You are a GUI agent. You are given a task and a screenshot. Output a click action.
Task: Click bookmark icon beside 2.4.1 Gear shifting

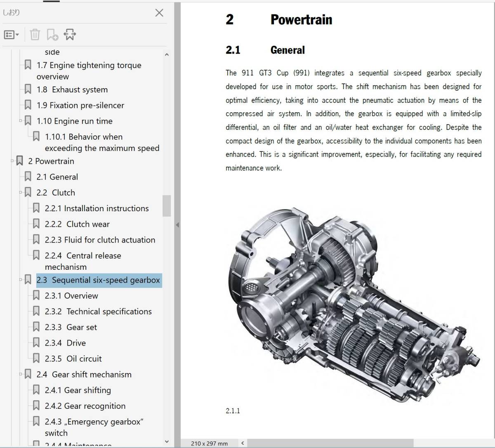[x=36, y=390]
